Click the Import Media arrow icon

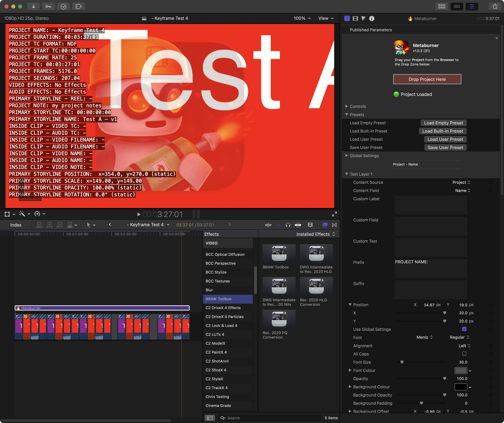click(x=33, y=6)
